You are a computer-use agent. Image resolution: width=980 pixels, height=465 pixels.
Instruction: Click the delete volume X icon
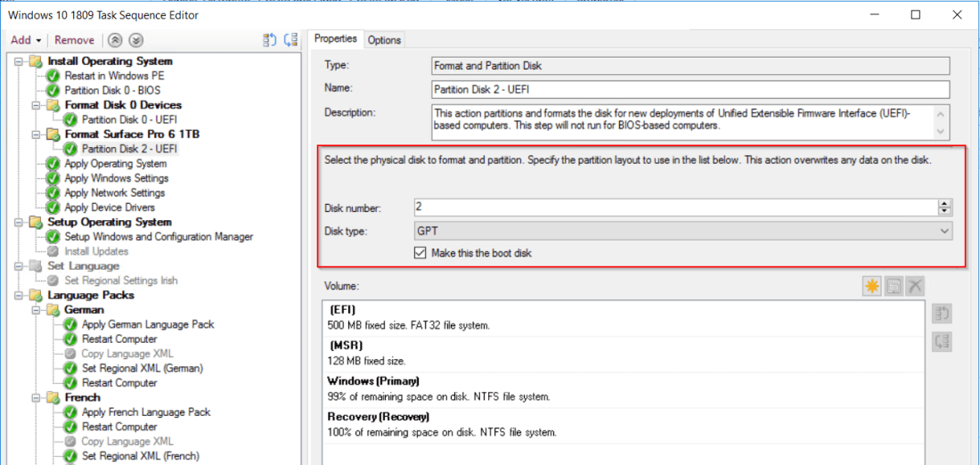click(x=915, y=286)
